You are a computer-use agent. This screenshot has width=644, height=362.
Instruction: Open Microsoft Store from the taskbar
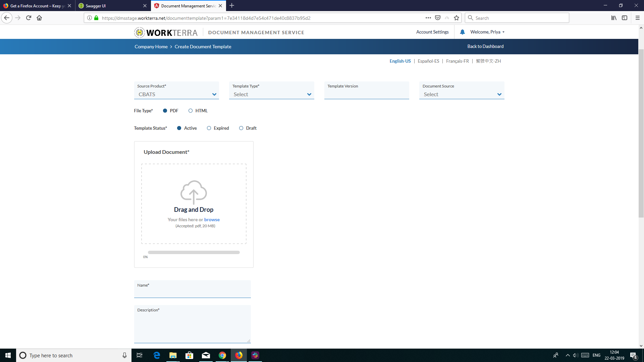click(x=189, y=355)
